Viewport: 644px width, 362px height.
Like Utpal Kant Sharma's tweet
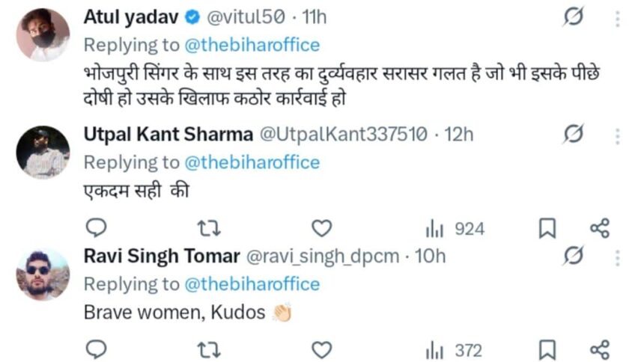[321, 228]
